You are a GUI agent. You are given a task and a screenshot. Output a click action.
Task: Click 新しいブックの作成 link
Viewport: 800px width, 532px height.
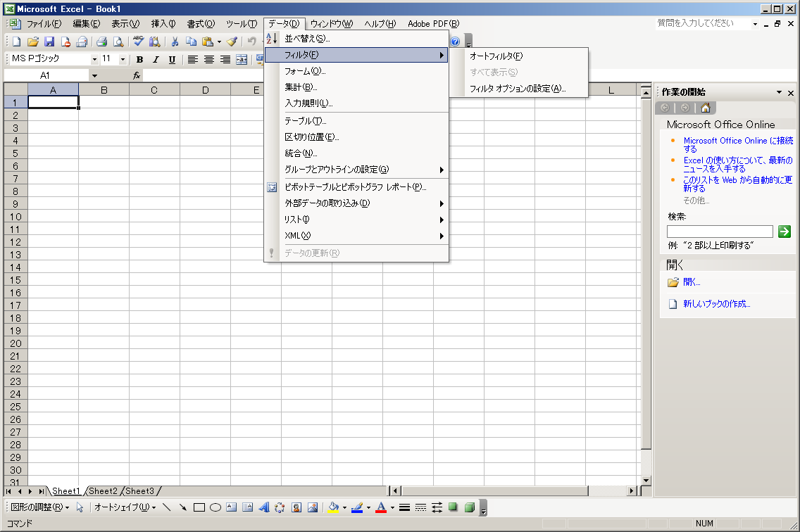(716, 304)
